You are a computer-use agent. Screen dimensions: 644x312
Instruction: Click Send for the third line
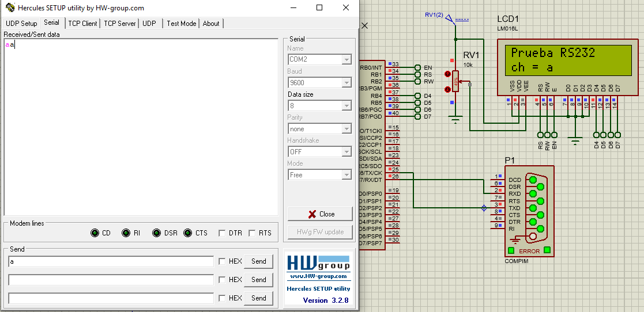coord(259,298)
